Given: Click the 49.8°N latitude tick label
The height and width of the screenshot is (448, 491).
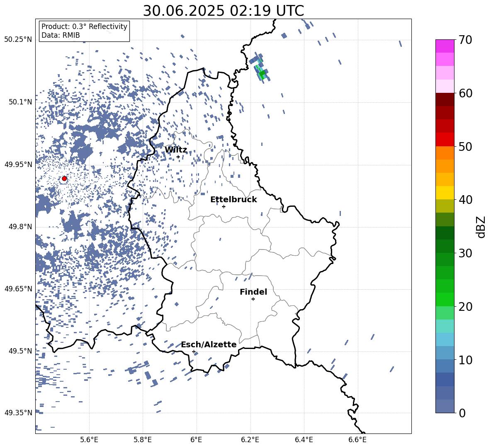Looking at the screenshot, I should point(20,227).
